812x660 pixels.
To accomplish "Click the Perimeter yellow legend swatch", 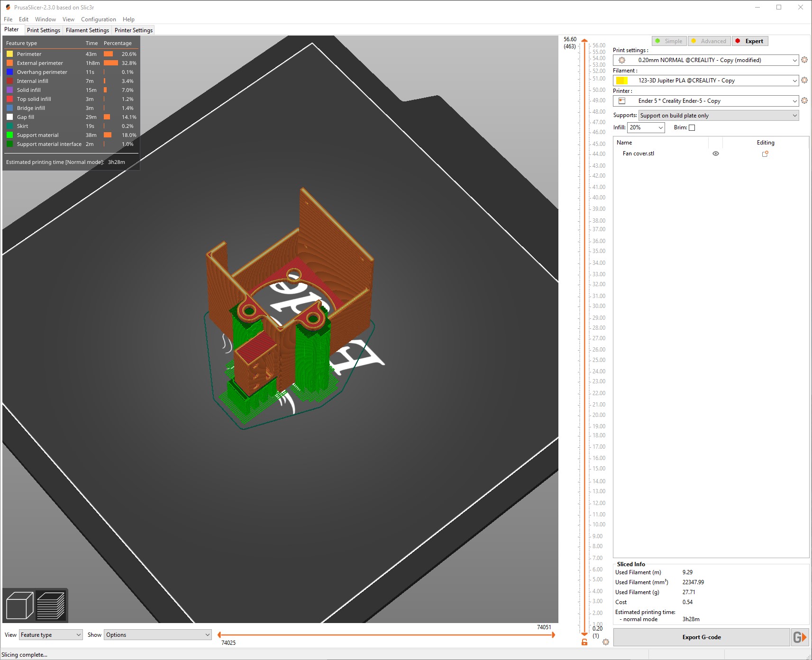I will point(9,54).
